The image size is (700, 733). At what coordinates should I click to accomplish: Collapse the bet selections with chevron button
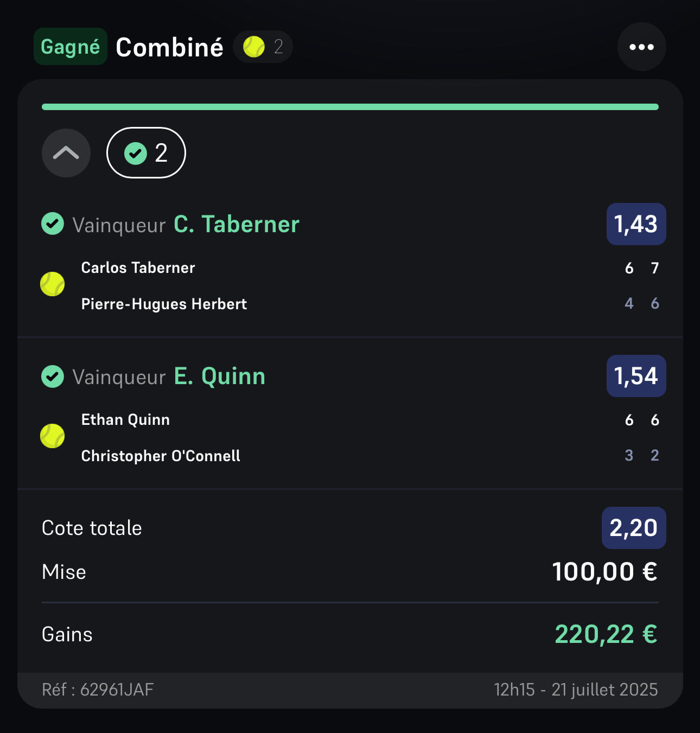click(66, 153)
